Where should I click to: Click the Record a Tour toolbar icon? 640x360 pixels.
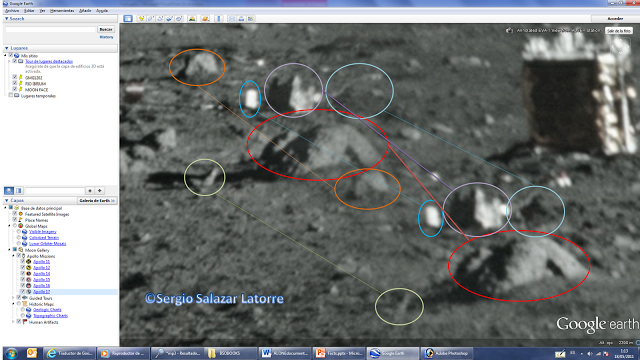tap(179, 18)
